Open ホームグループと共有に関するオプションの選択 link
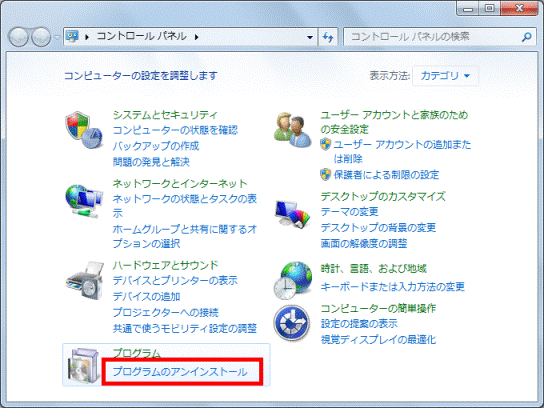 click(185, 236)
